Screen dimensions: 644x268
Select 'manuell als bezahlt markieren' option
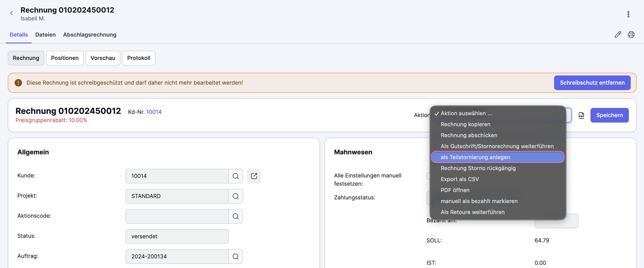pyautogui.click(x=498, y=201)
